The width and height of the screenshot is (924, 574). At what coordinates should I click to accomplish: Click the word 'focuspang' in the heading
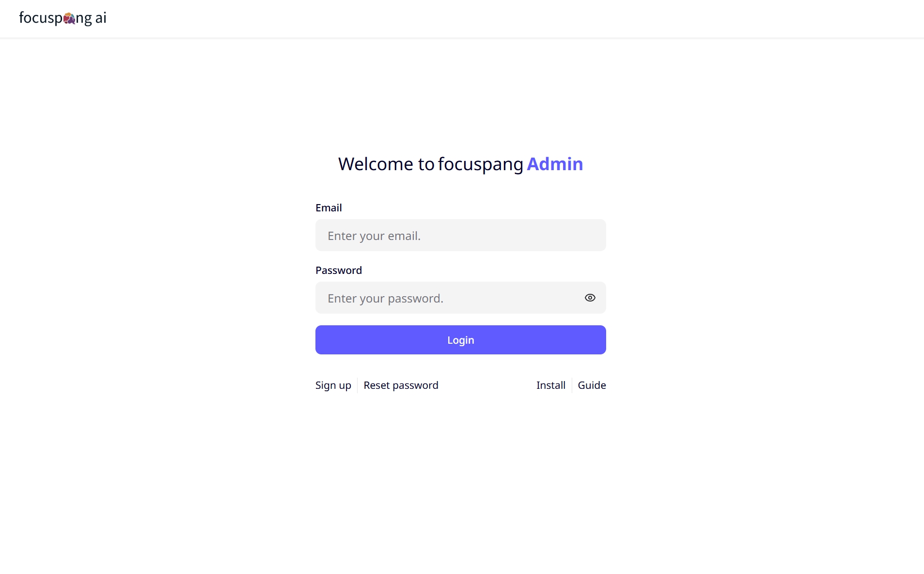click(x=481, y=165)
